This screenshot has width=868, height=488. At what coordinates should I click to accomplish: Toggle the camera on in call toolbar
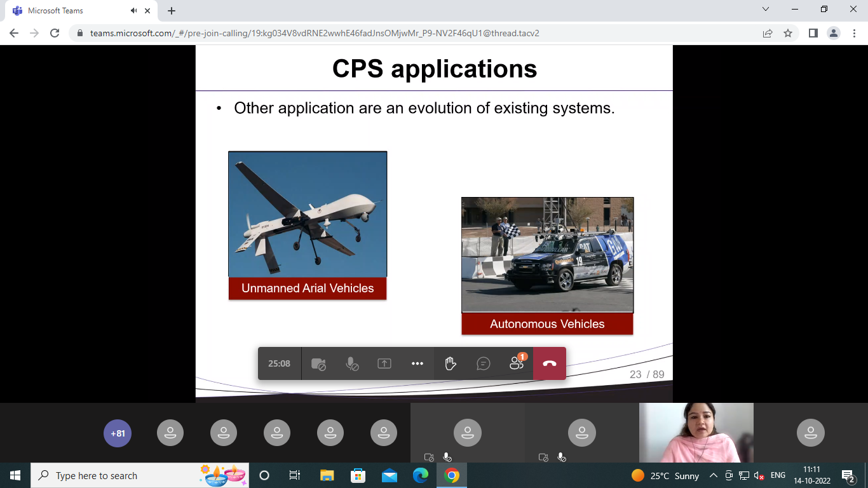(x=318, y=363)
